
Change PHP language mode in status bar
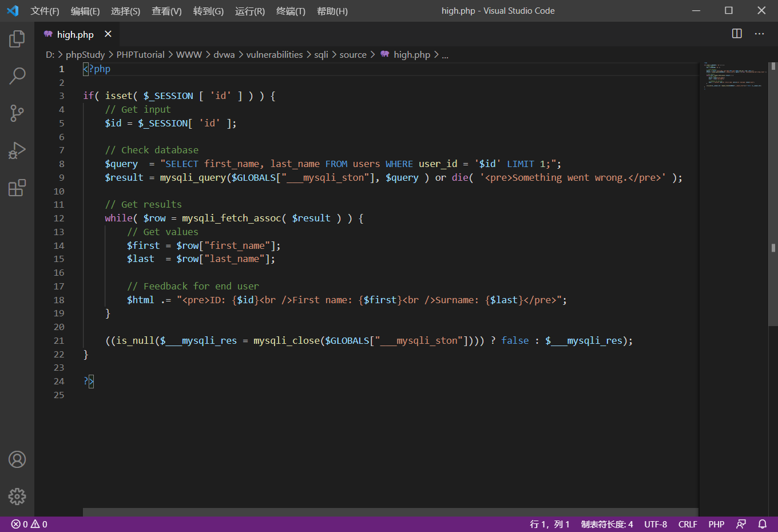[x=716, y=524]
